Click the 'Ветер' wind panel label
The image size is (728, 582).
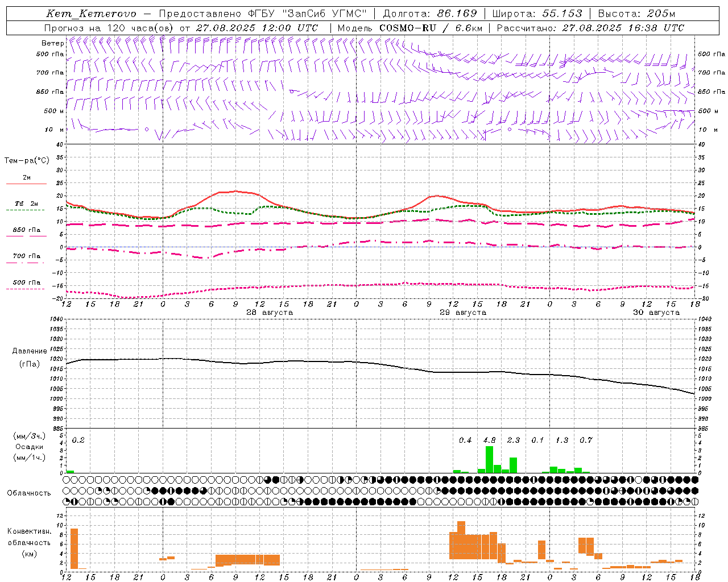tap(53, 43)
